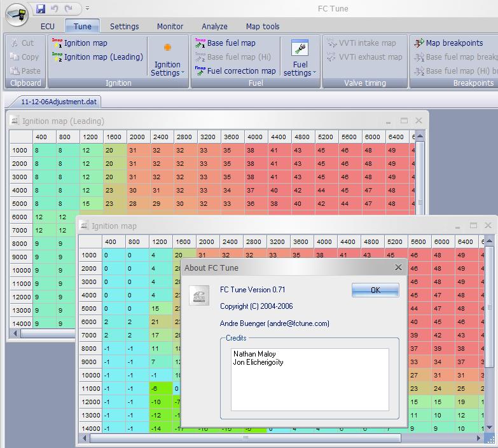This screenshot has width=498, height=448.
Task: Select the green -6 cell in Ignition map
Action: tap(161, 388)
